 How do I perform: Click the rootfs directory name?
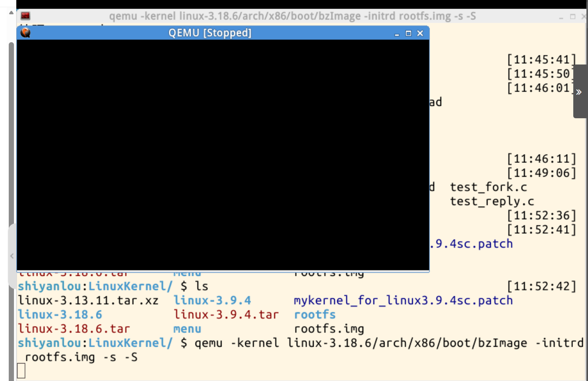[315, 315]
